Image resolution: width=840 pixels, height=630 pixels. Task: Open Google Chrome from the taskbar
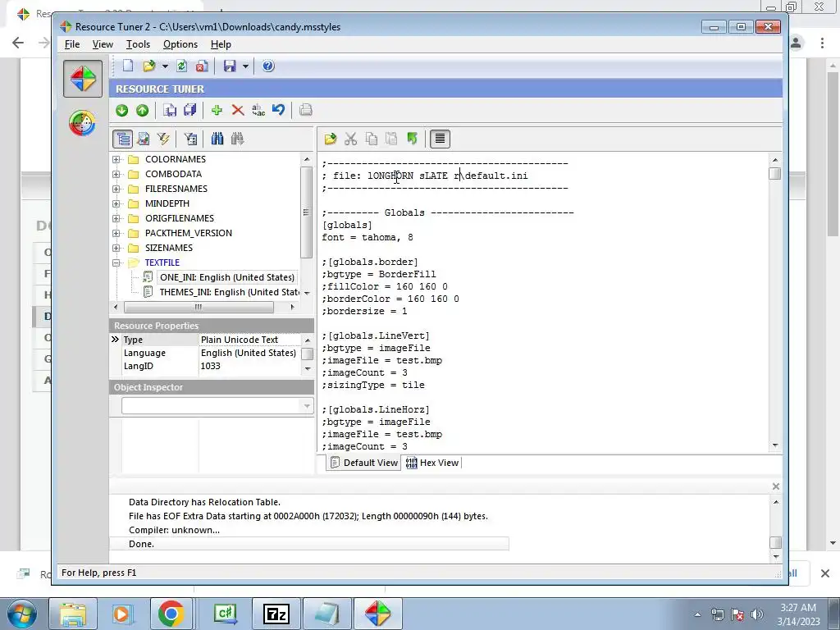point(171,614)
